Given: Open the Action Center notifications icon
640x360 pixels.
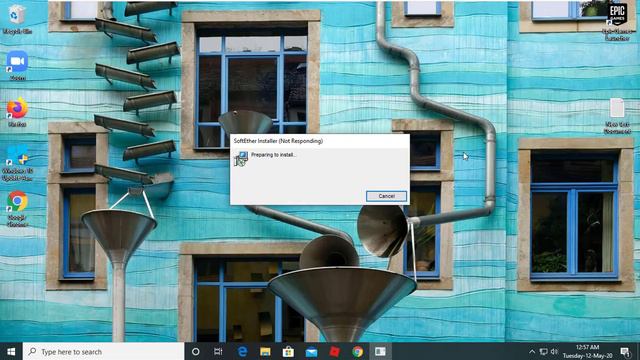Looking at the screenshot, I should coord(625,351).
